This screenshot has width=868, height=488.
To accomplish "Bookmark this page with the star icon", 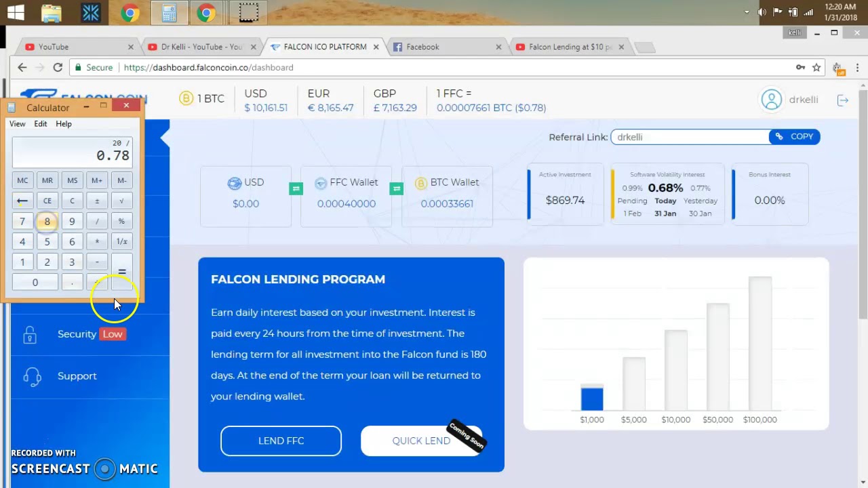I will tap(816, 67).
